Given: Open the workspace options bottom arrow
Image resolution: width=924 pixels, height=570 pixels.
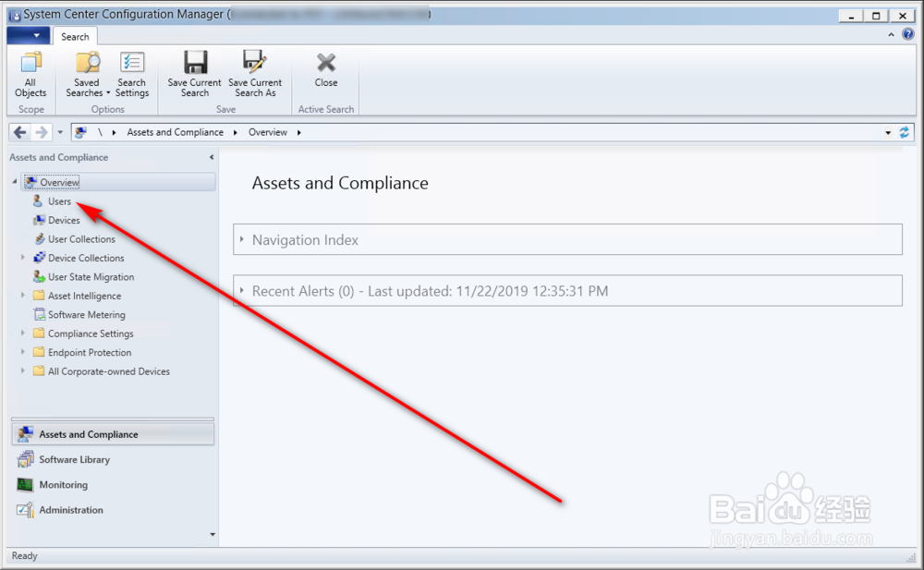Looking at the screenshot, I should click(213, 535).
